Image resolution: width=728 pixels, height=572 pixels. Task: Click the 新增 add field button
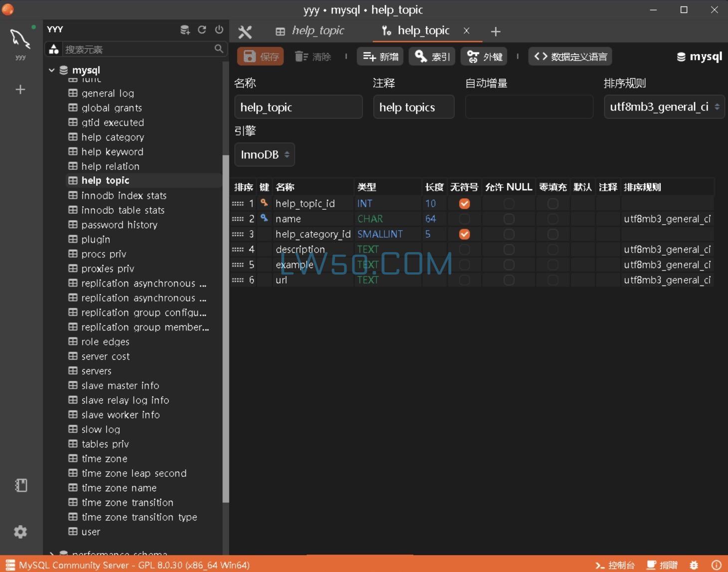(x=380, y=57)
